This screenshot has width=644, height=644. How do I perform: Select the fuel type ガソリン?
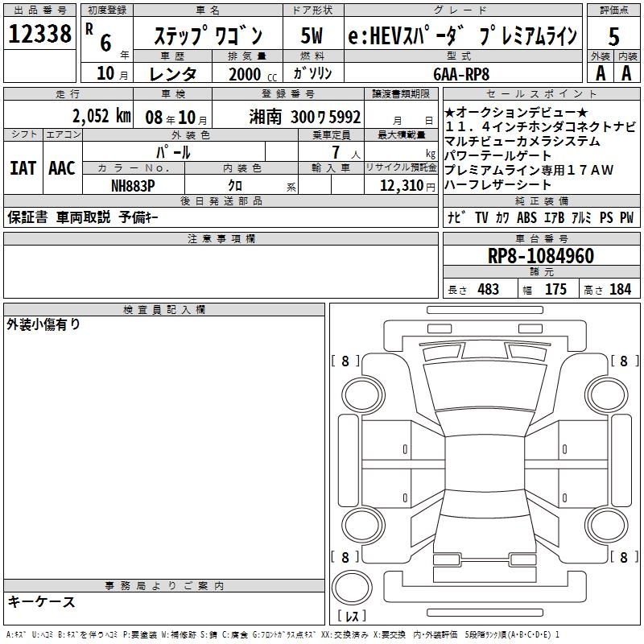[312, 73]
